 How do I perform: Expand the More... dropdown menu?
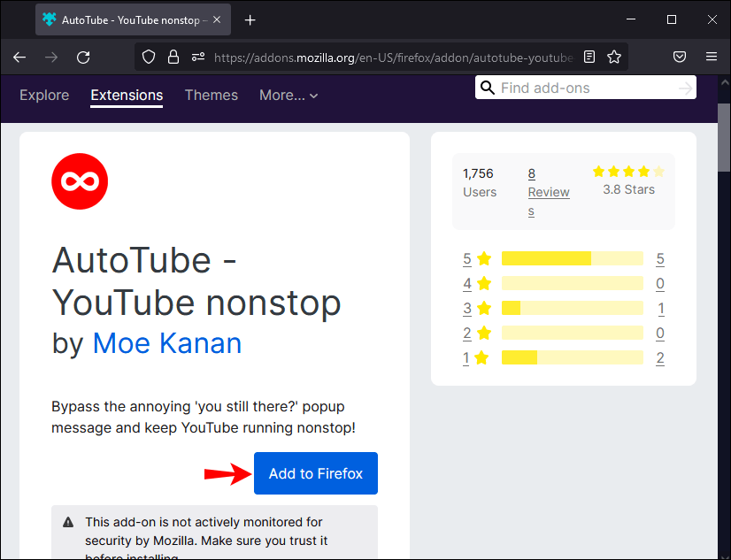[289, 96]
